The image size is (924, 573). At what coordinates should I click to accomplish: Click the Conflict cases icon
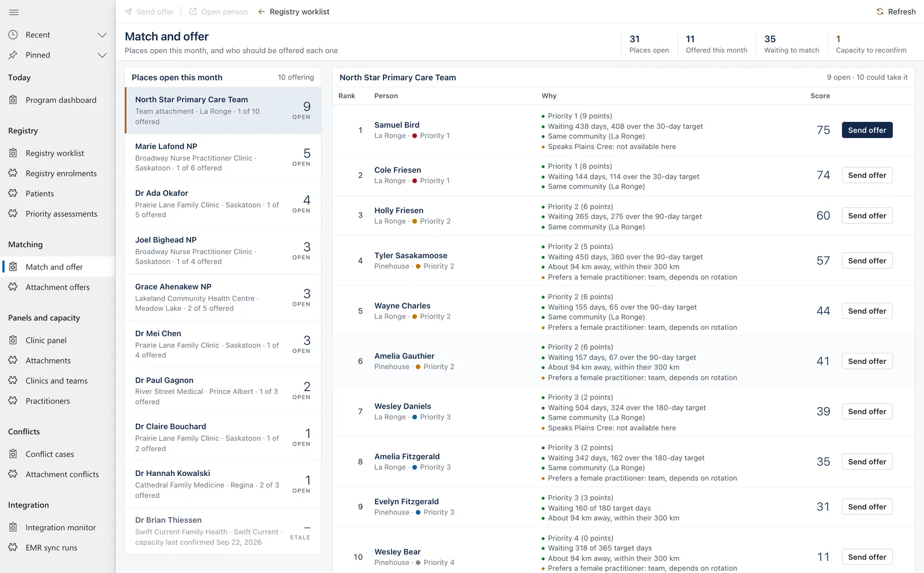[x=13, y=454]
